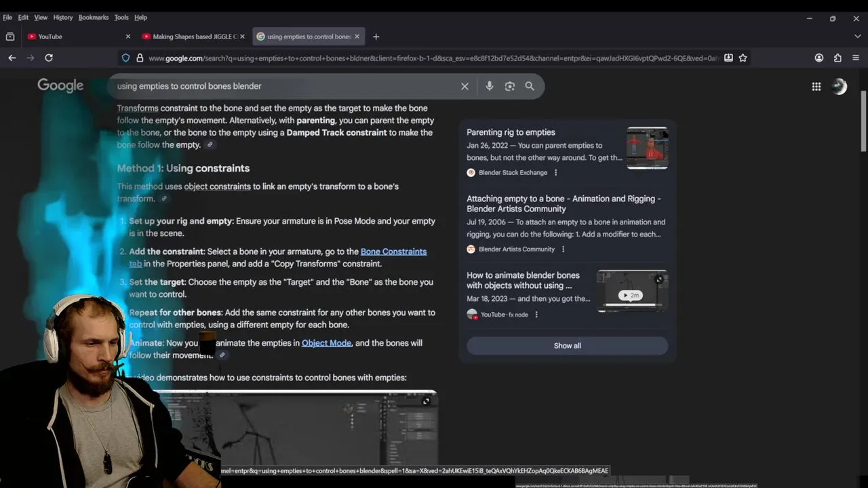Click link icon after 'follow the empty' sentence
Viewport: 868px width, 488px height.
point(210,145)
